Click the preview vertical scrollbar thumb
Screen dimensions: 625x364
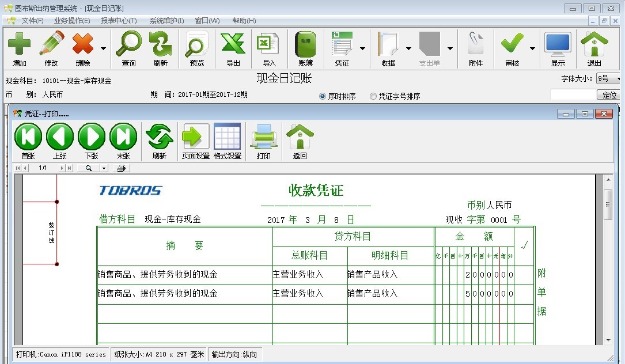[x=608, y=204]
